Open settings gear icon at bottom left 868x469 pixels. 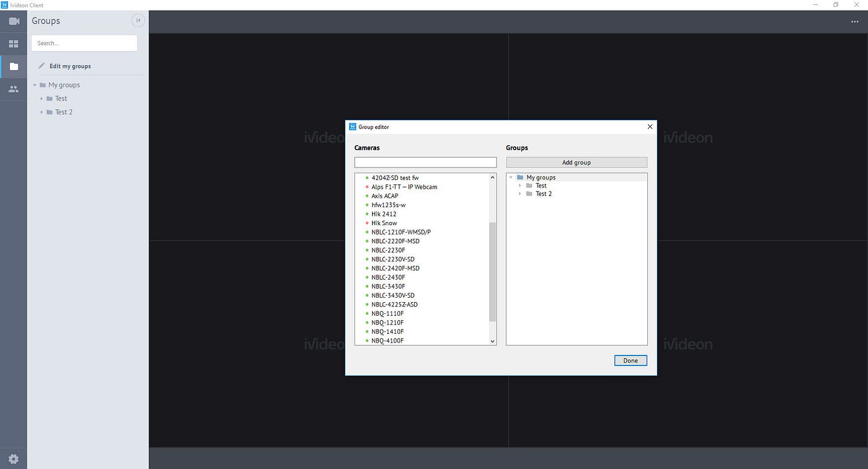[14, 459]
